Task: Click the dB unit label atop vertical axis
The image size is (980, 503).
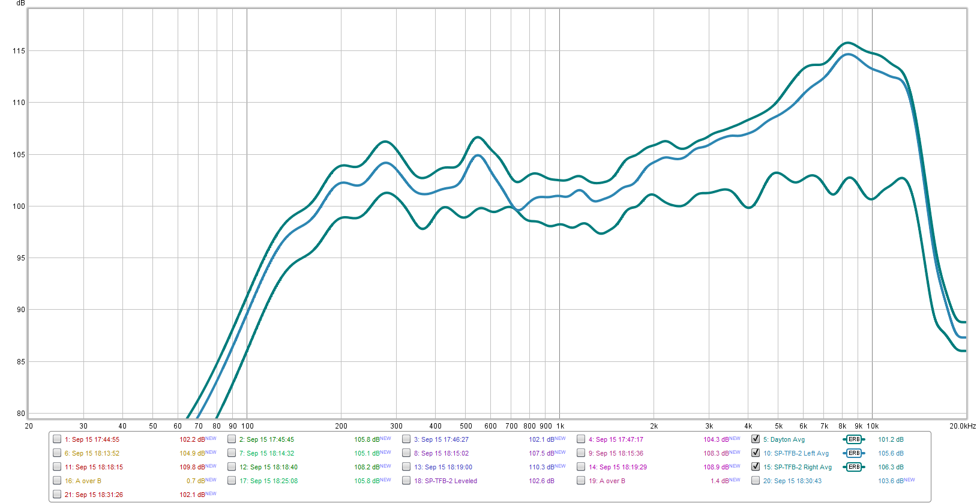Action: click(21, 4)
